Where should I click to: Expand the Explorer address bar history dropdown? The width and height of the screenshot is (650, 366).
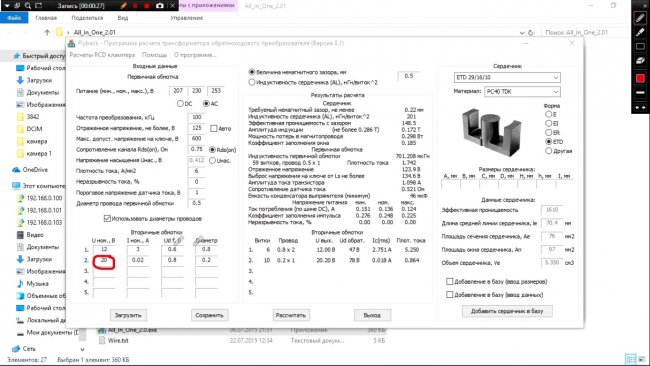522,32
